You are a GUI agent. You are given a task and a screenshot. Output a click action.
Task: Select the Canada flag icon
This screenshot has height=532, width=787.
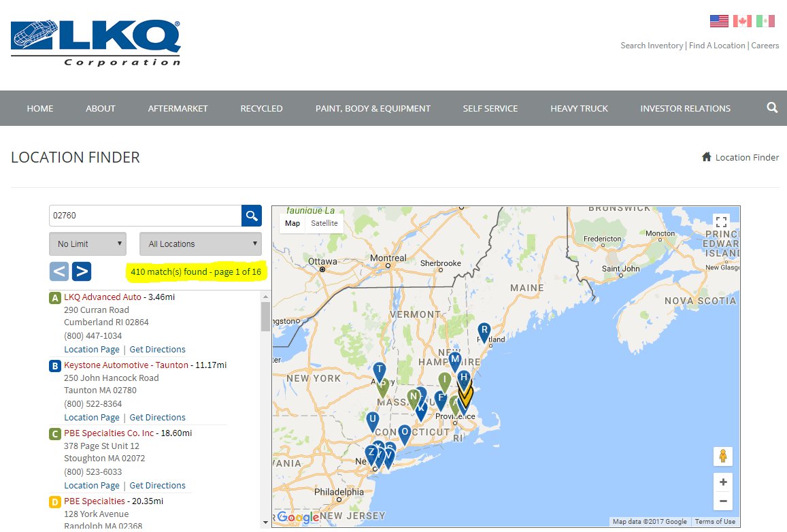(x=742, y=21)
